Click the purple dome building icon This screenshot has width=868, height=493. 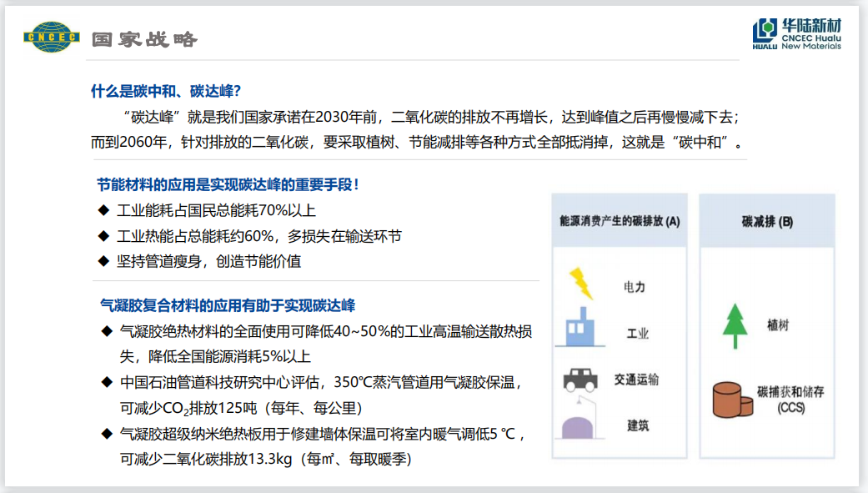click(x=582, y=425)
